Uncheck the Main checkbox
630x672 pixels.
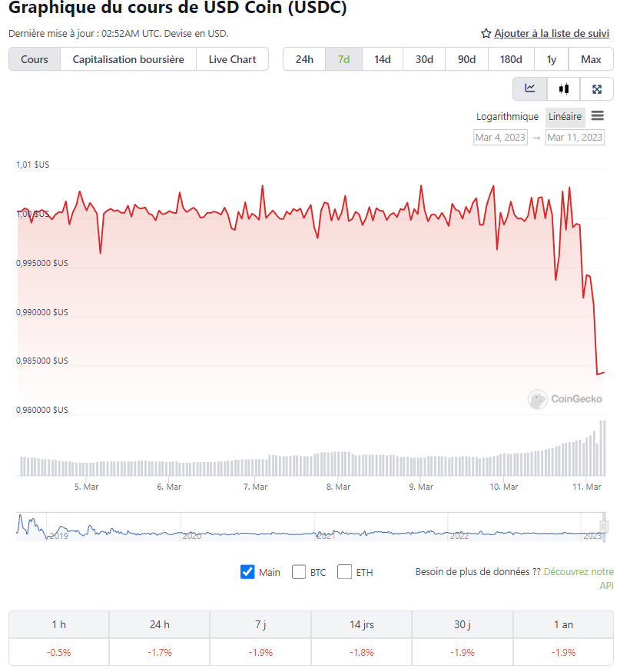pyautogui.click(x=247, y=572)
